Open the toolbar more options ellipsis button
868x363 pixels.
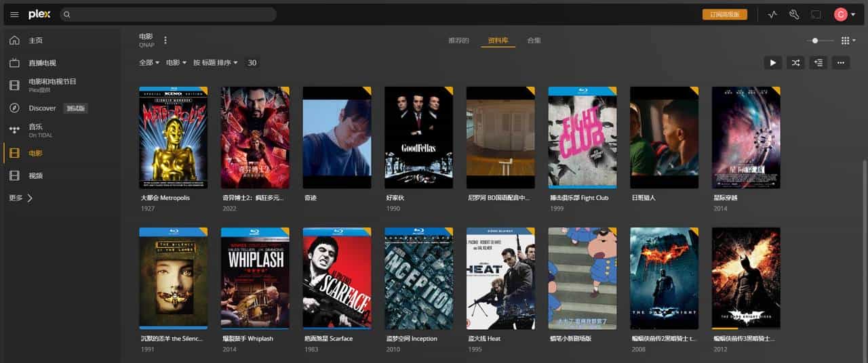click(842, 62)
